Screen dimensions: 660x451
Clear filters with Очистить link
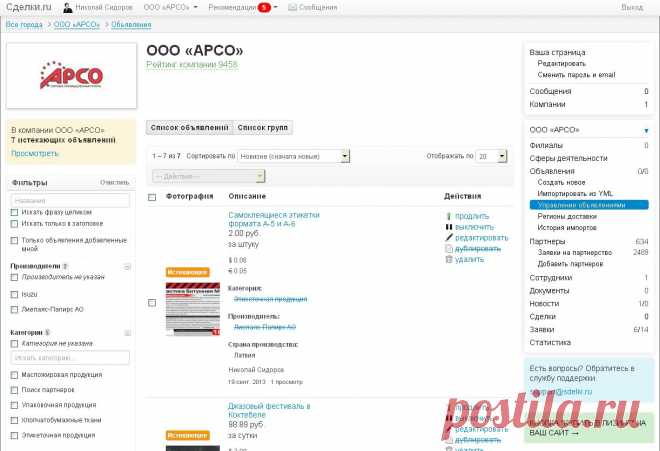tap(114, 183)
